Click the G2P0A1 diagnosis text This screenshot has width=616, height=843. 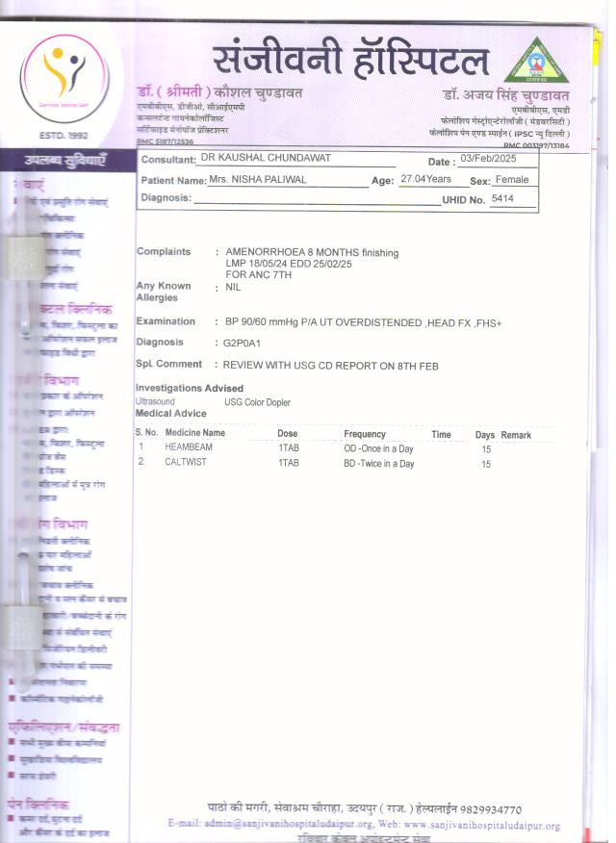point(244,342)
